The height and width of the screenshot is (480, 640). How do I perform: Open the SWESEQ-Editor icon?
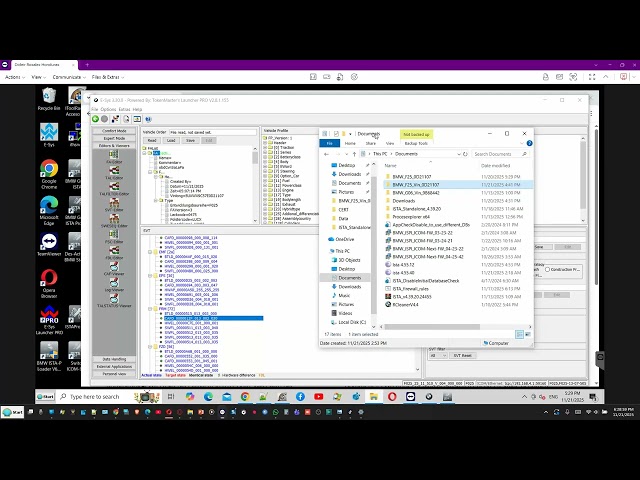click(114, 220)
